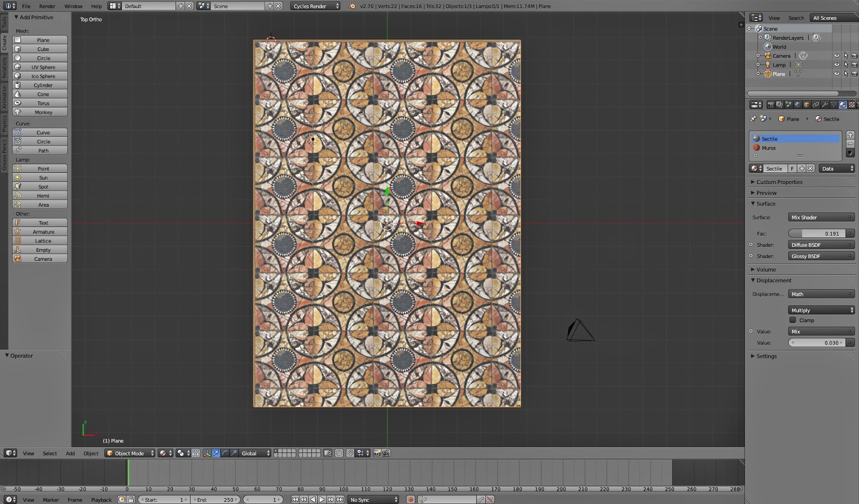Viewport: 859px width, 504px height.
Task: Click the Render camera properties tab
Action: (x=770, y=105)
